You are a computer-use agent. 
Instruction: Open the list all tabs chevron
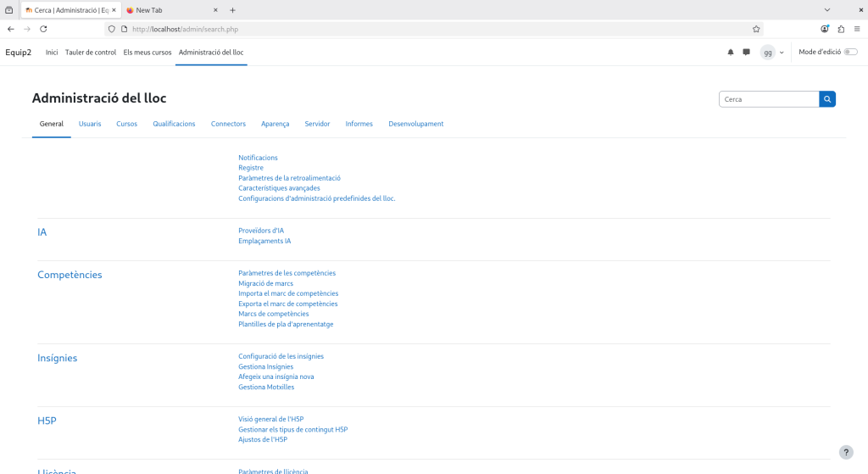point(827,10)
